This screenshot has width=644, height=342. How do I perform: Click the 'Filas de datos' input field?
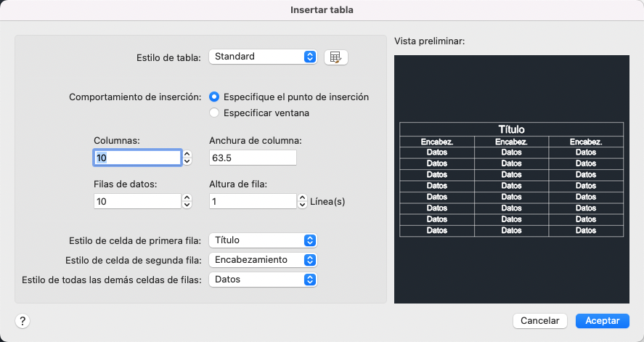point(137,201)
